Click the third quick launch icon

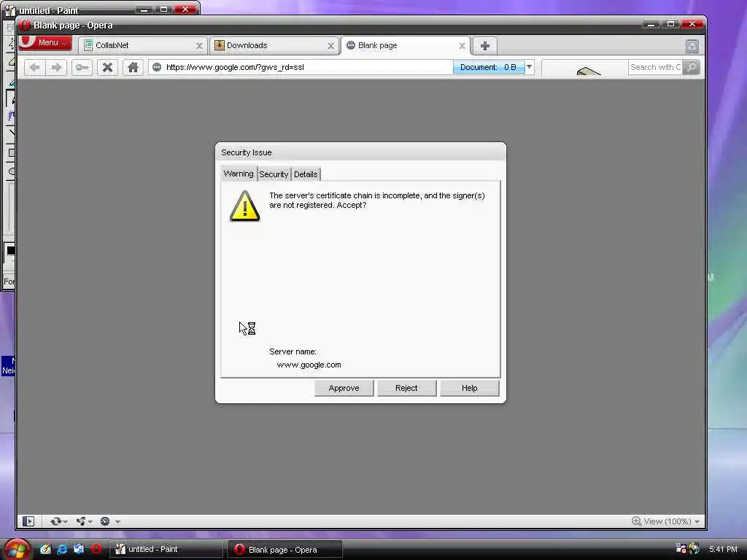point(79,549)
